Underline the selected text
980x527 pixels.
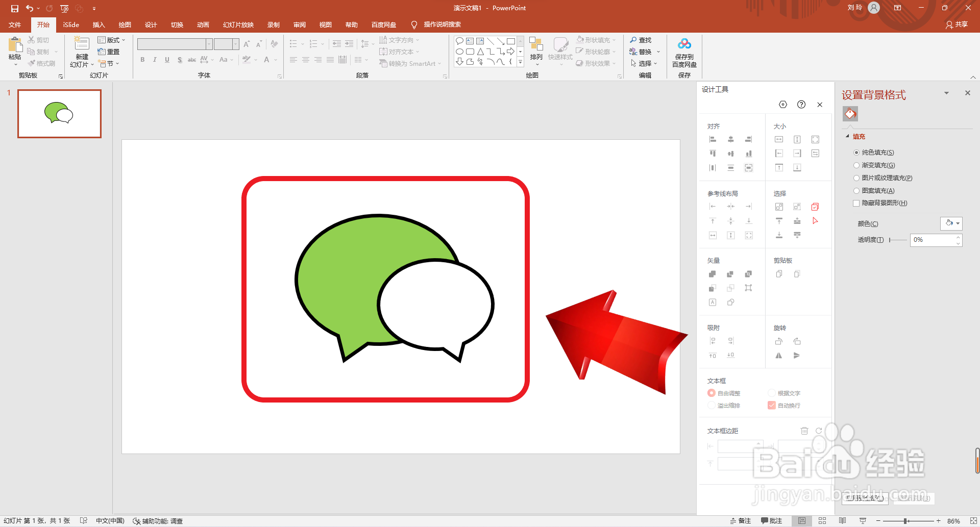167,60
